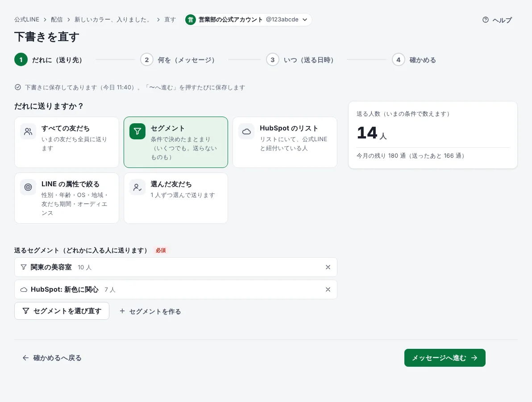Expand the account selector chevron
532x402 pixels.
click(x=305, y=20)
